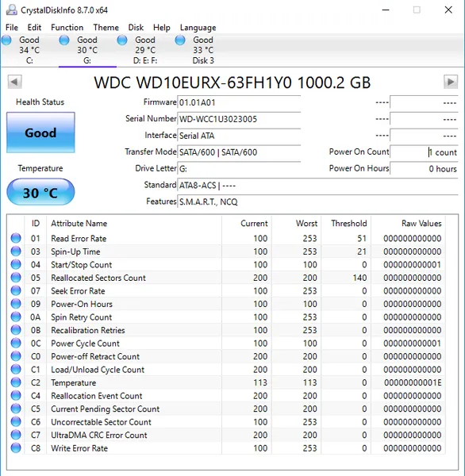Click the Drive Letter field G:

coord(239,168)
